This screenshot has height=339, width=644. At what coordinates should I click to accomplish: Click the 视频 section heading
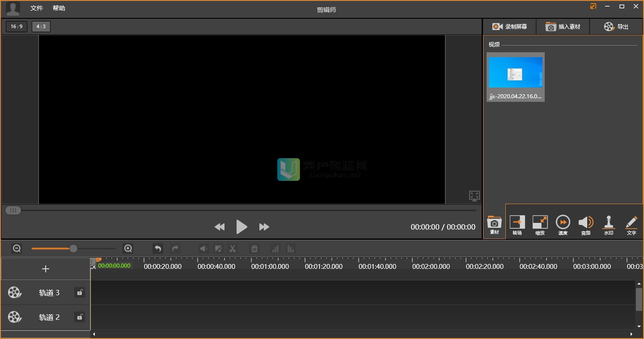(x=494, y=45)
